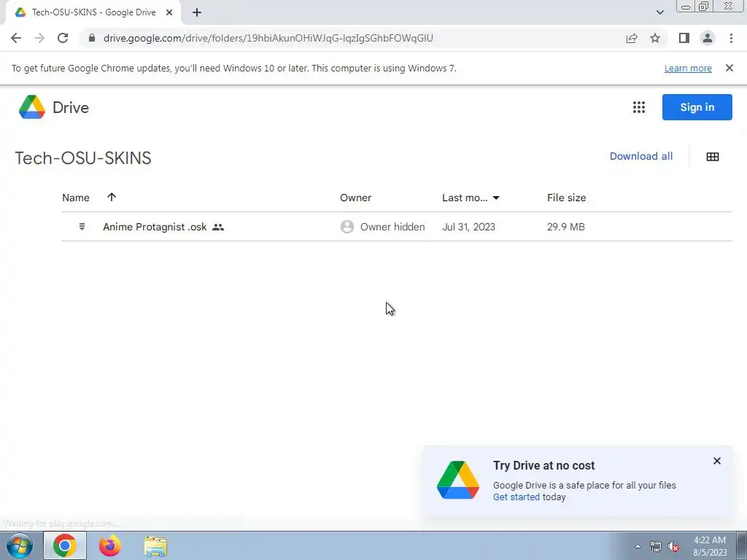Click the File size column header
747x560 pixels.
pyautogui.click(x=566, y=198)
